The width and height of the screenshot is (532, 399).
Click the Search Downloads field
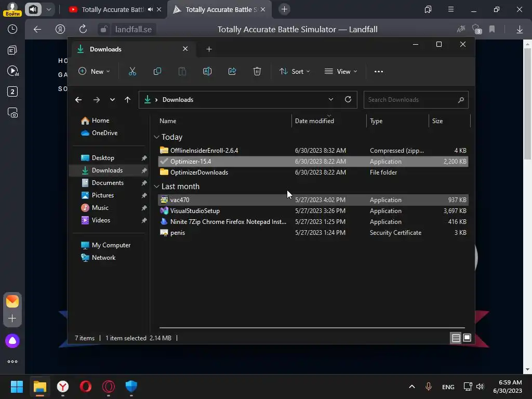point(416,100)
